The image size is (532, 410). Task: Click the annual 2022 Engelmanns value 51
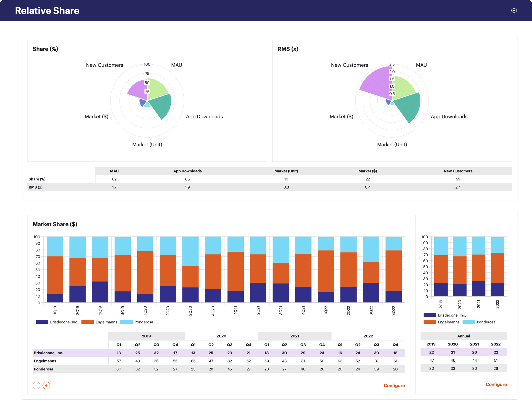(496, 360)
